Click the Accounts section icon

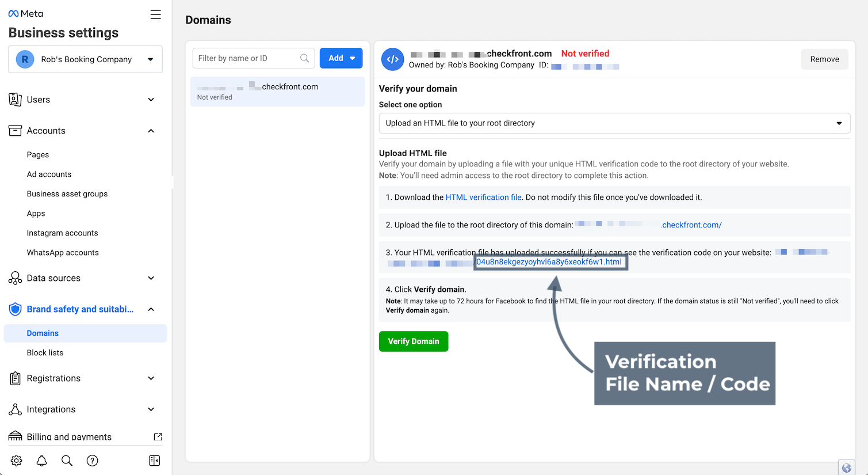point(16,131)
